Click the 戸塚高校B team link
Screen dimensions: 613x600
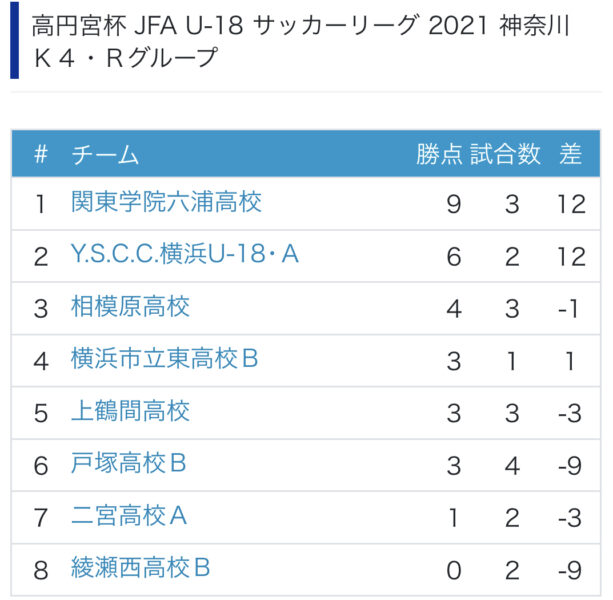point(129,464)
